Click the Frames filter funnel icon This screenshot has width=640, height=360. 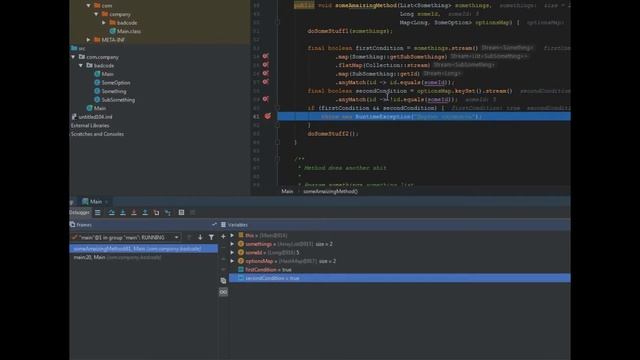pyautogui.click(x=211, y=237)
